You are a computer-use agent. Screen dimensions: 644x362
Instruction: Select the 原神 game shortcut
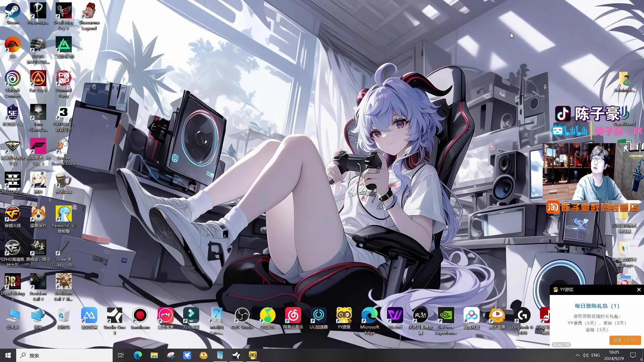click(38, 183)
